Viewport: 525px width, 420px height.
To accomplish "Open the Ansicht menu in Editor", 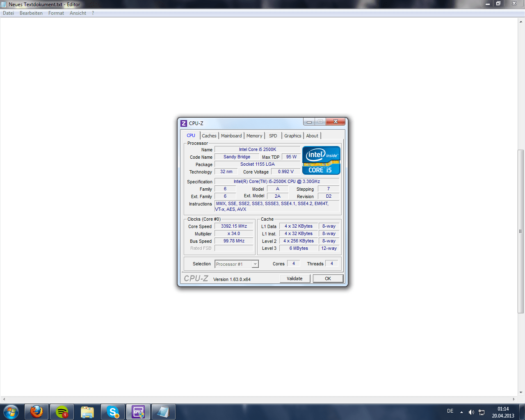I will (x=78, y=13).
